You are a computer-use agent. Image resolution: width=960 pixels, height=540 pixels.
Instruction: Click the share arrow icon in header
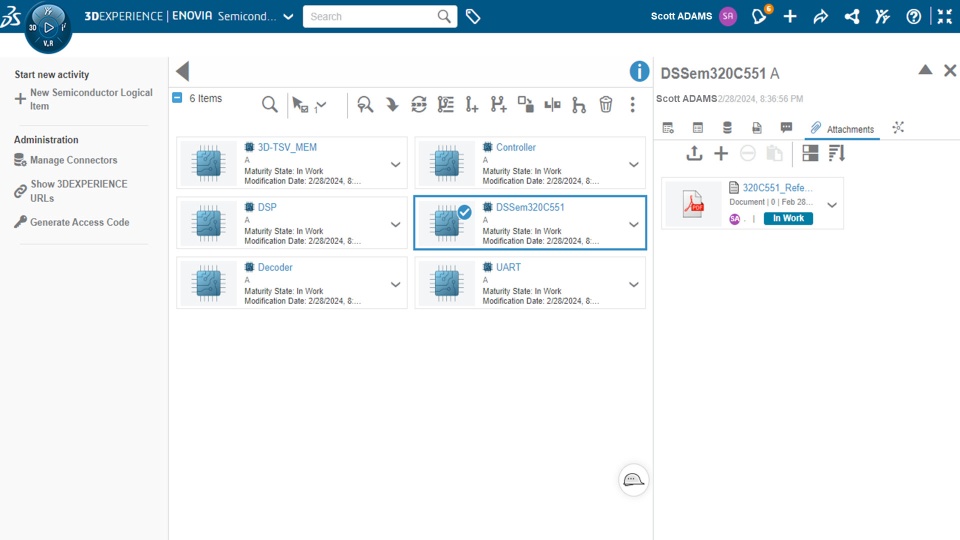820,17
